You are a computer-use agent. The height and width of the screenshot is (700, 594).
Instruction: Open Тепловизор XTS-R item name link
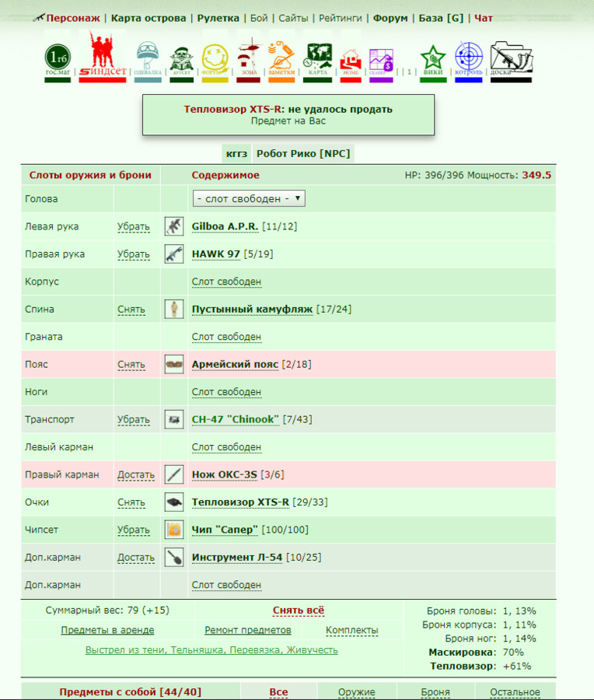point(240,502)
